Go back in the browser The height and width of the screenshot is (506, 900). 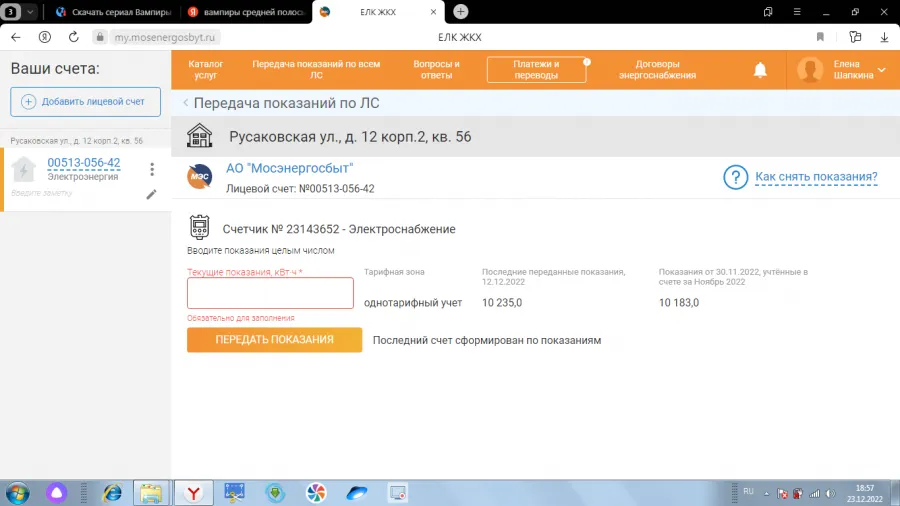[x=15, y=37]
